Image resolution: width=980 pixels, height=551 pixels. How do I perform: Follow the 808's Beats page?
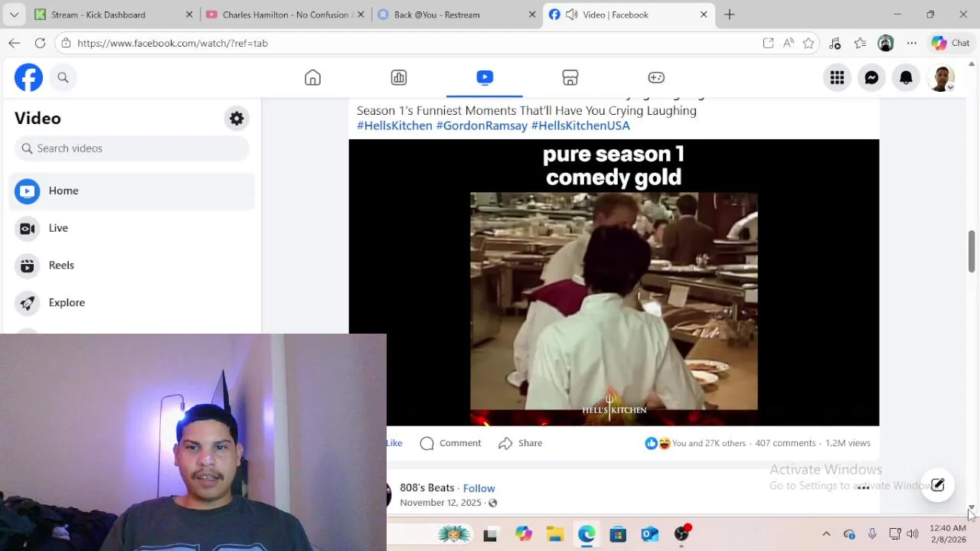pyautogui.click(x=479, y=488)
